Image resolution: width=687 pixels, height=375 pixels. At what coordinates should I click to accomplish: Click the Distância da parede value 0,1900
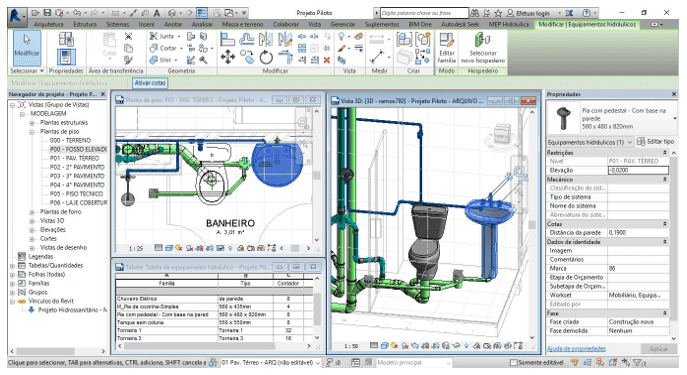tap(638, 233)
